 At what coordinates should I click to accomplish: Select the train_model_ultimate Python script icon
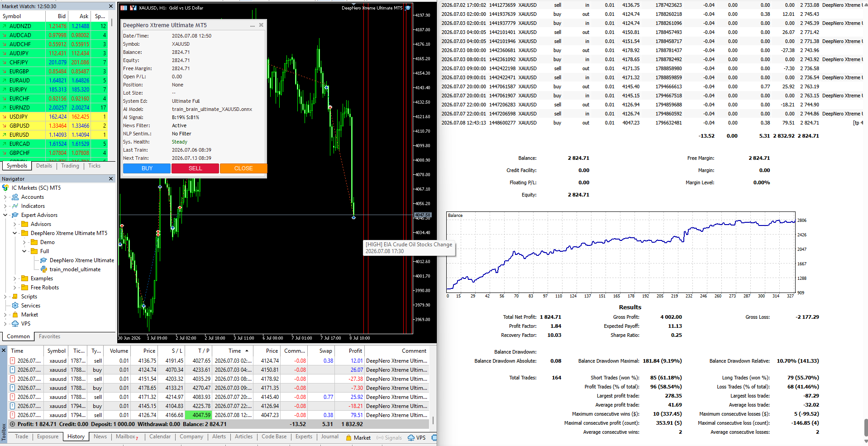point(43,269)
